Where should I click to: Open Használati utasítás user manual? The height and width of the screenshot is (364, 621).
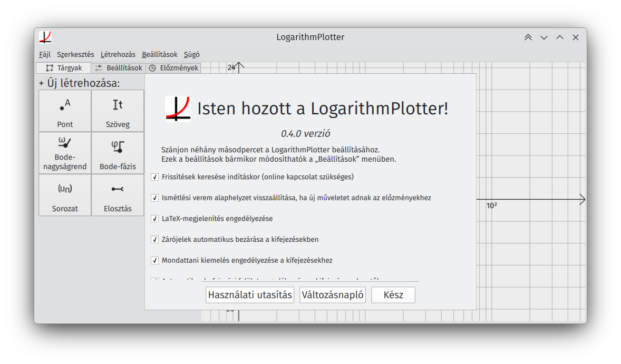click(250, 295)
